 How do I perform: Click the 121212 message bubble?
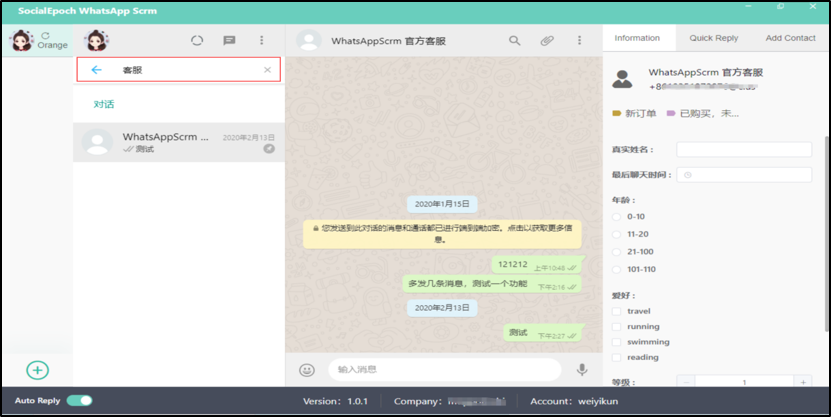[x=537, y=264]
